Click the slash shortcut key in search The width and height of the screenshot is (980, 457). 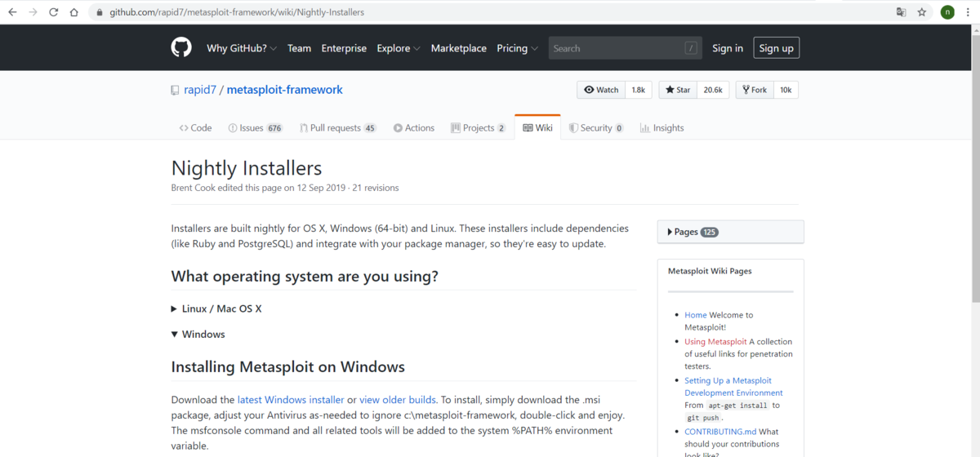point(691,48)
